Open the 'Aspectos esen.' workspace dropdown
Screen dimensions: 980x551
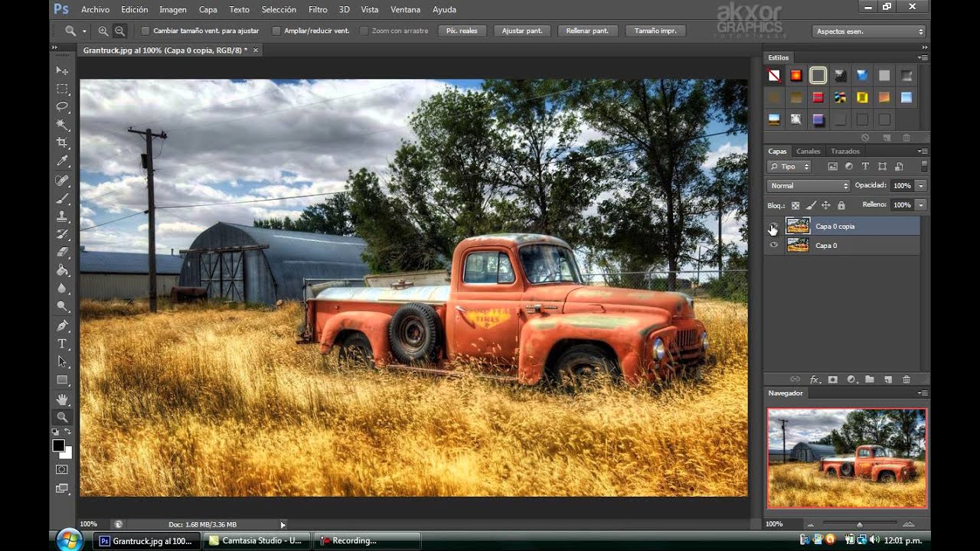tap(869, 31)
